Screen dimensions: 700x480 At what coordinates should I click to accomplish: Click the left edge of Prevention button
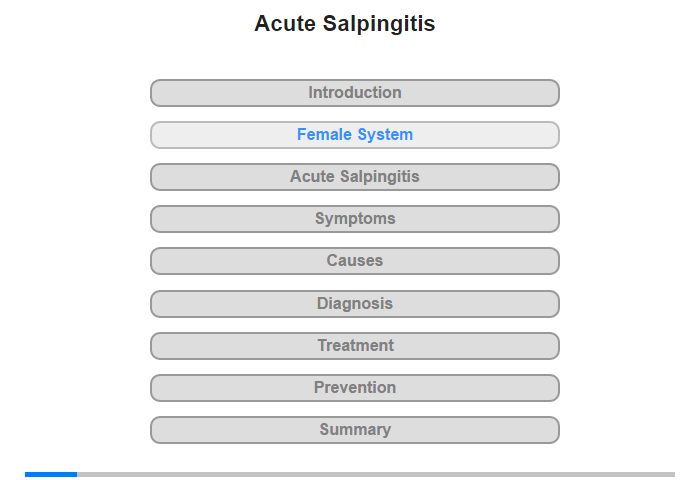coord(154,388)
